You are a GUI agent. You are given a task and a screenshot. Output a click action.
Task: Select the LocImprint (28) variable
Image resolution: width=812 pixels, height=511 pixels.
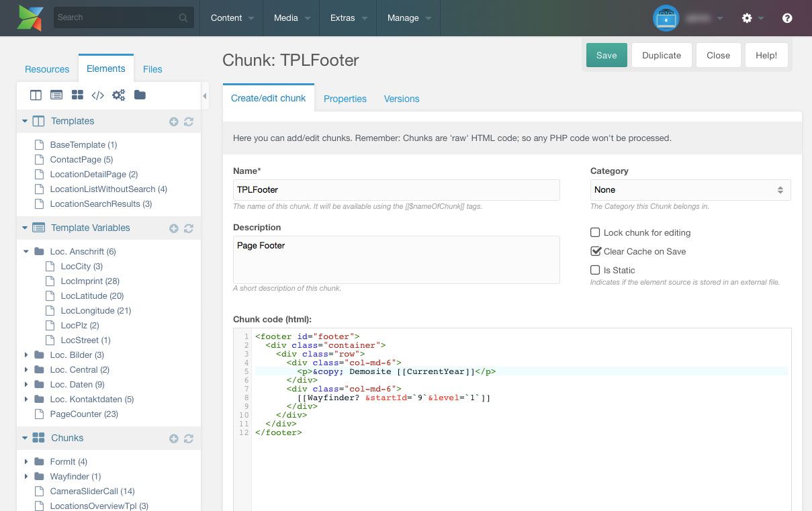(90, 281)
